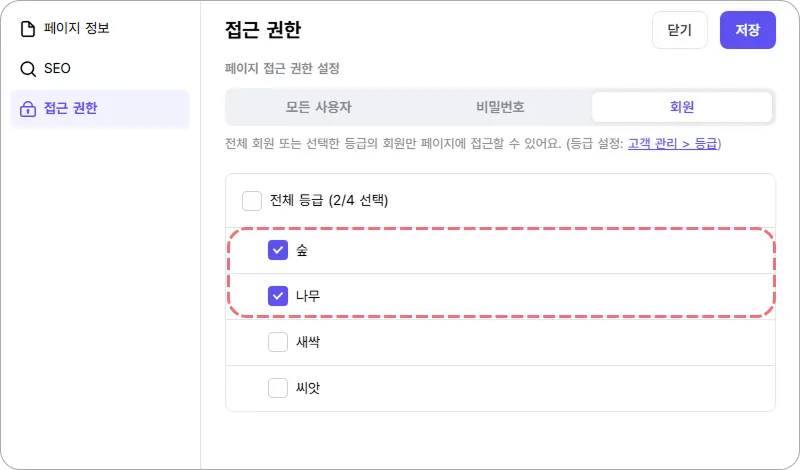Select the 회원 tab
800x470 pixels.
click(x=681, y=107)
